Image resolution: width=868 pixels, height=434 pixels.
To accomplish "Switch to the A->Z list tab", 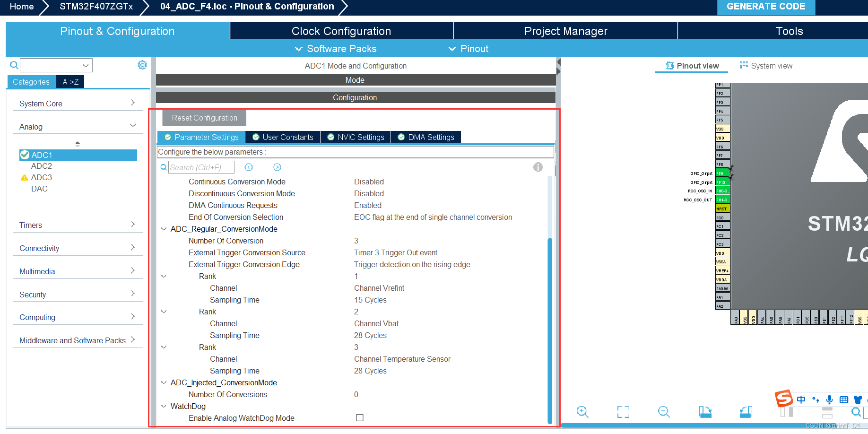I will point(70,82).
